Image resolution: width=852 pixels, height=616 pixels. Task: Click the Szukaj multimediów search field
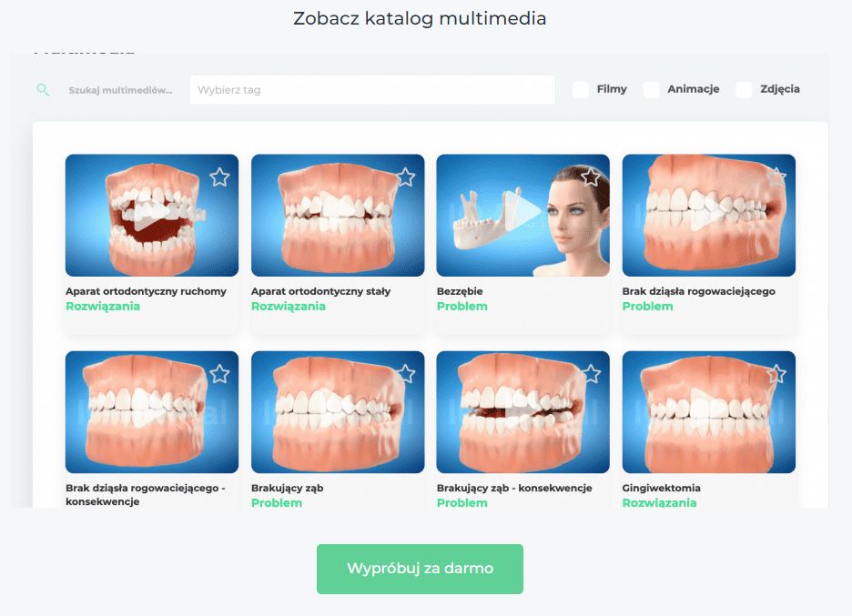coord(121,90)
